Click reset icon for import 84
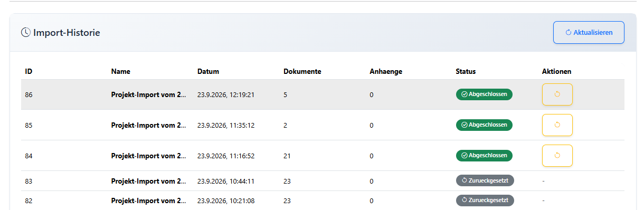The height and width of the screenshot is (210, 644). (x=557, y=156)
